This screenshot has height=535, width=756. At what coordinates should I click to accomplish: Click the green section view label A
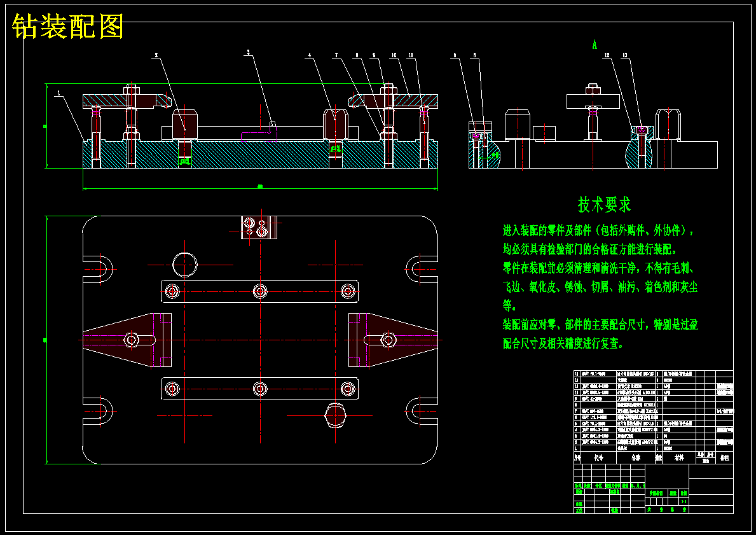click(594, 45)
